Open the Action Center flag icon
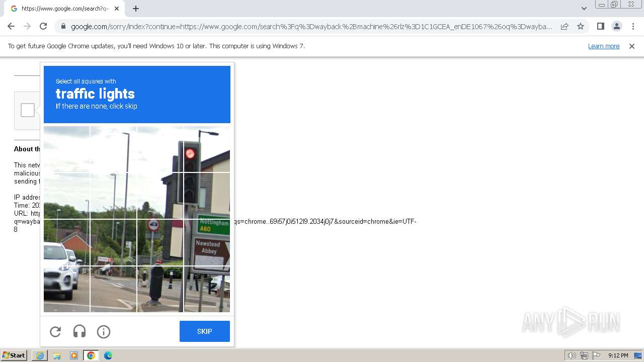 (x=596, y=355)
